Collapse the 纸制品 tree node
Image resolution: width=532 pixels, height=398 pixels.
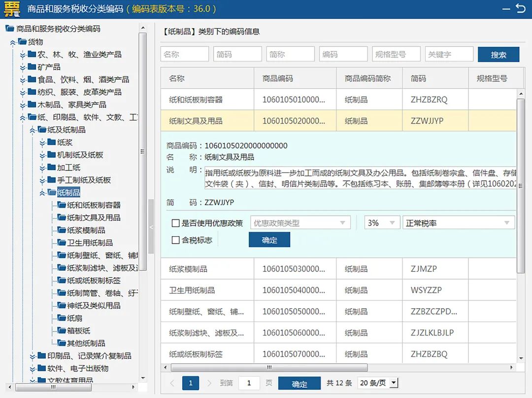(x=42, y=193)
